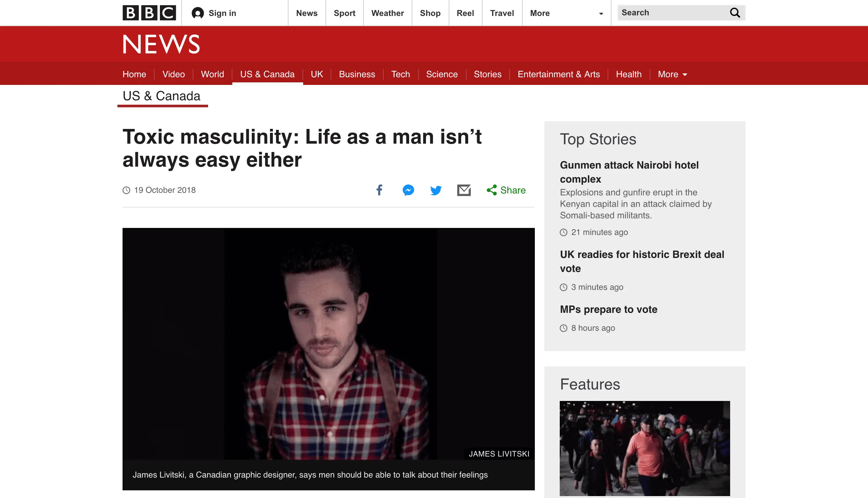
Task: Click the Sign in account icon
Action: [198, 13]
